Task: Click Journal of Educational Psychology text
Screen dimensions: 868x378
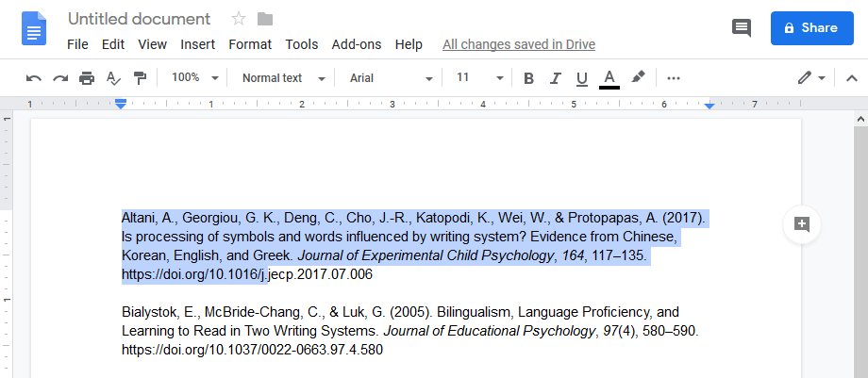Action: coord(490,331)
